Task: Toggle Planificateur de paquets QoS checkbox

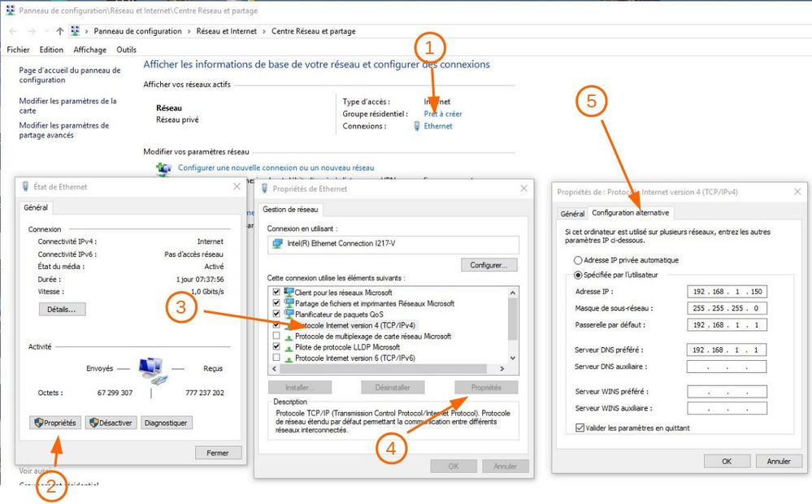Action: tap(276, 314)
